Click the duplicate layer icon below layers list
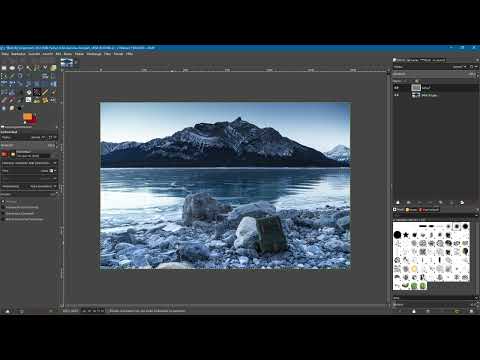480x360 pixels. [x=441, y=202]
